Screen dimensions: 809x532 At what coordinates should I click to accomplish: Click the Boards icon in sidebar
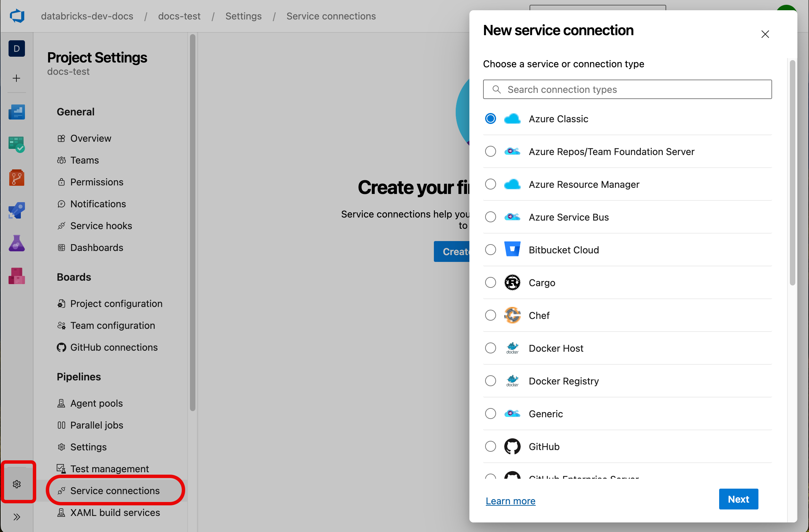click(x=17, y=145)
